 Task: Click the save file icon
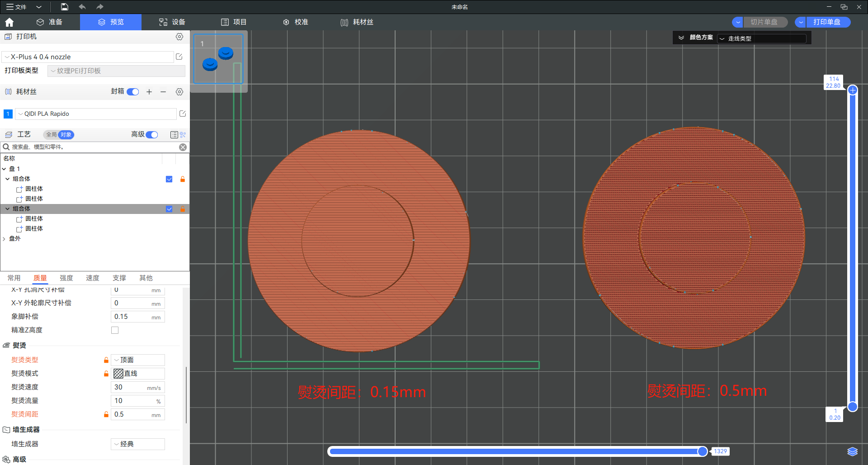pyautogui.click(x=65, y=7)
